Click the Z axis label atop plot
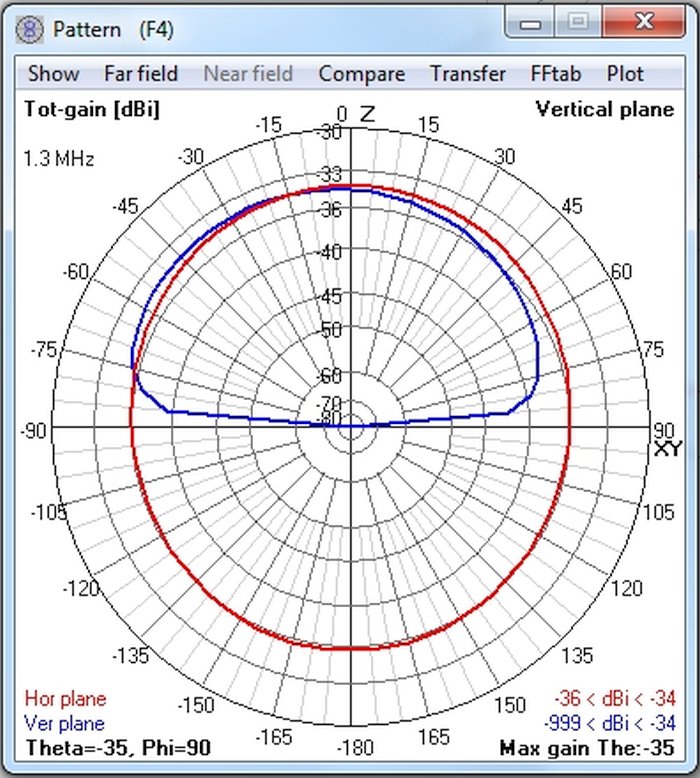 tap(367, 114)
